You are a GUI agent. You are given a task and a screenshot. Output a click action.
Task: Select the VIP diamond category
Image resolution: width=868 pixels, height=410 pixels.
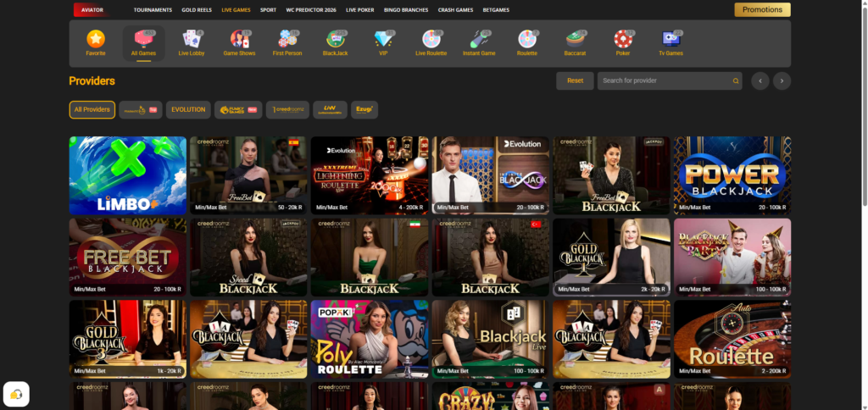(x=383, y=43)
